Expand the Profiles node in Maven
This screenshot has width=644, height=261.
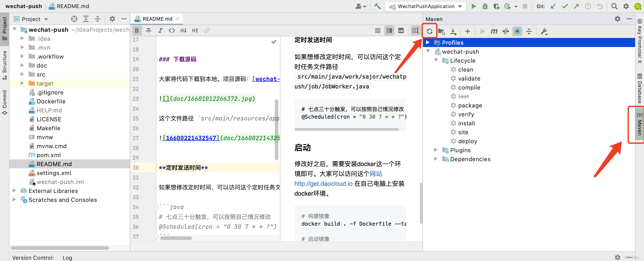coord(428,43)
